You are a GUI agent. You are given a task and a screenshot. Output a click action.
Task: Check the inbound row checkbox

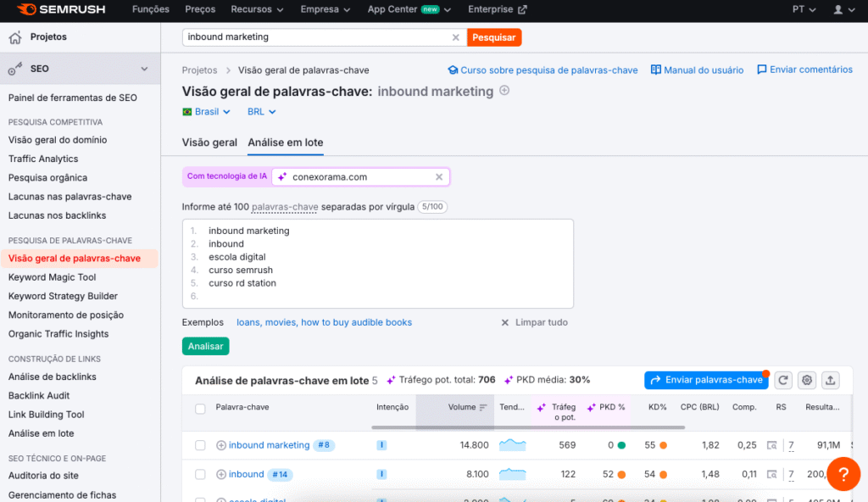pos(200,474)
